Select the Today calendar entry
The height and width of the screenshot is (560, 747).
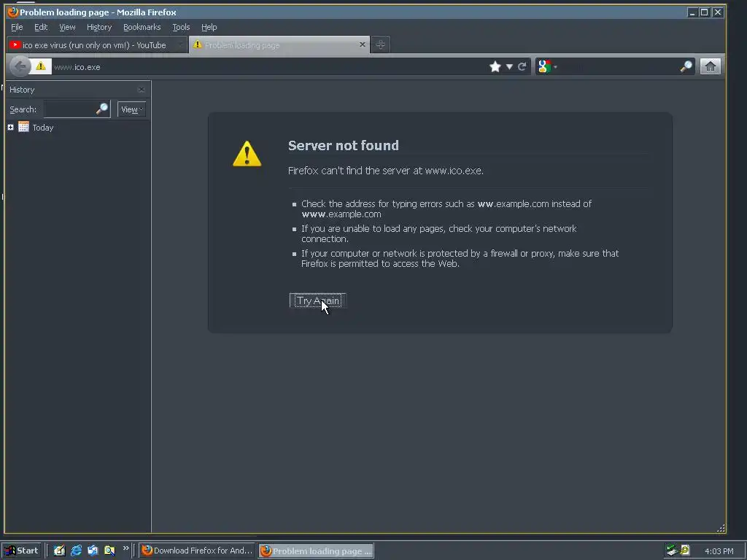point(36,127)
